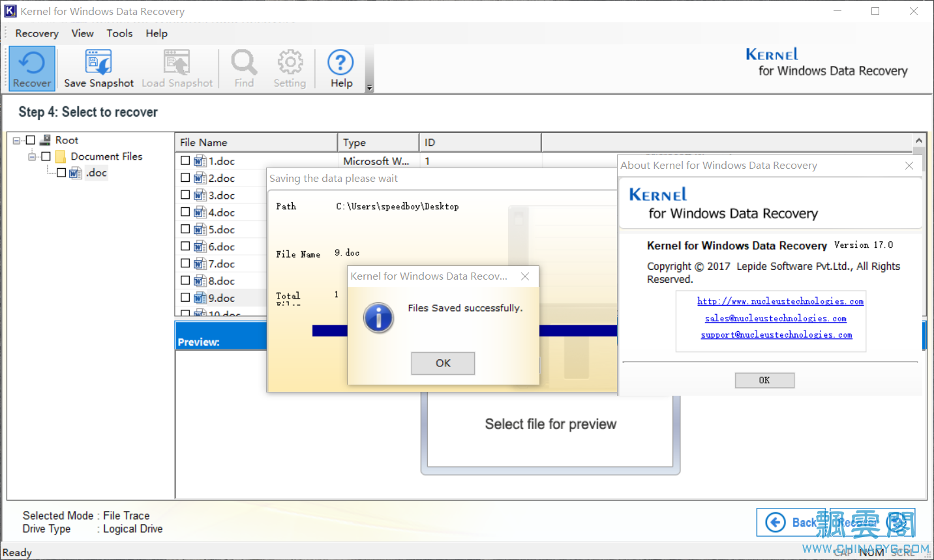Click the Word icon of 9.doc
The height and width of the screenshot is (560, 934).
coord(200,298)
